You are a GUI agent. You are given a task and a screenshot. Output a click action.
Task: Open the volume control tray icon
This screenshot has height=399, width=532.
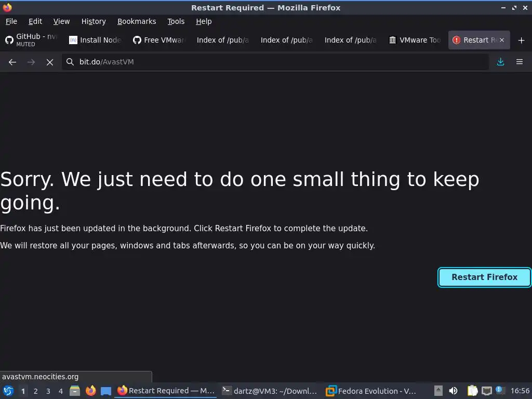[453, 391]
